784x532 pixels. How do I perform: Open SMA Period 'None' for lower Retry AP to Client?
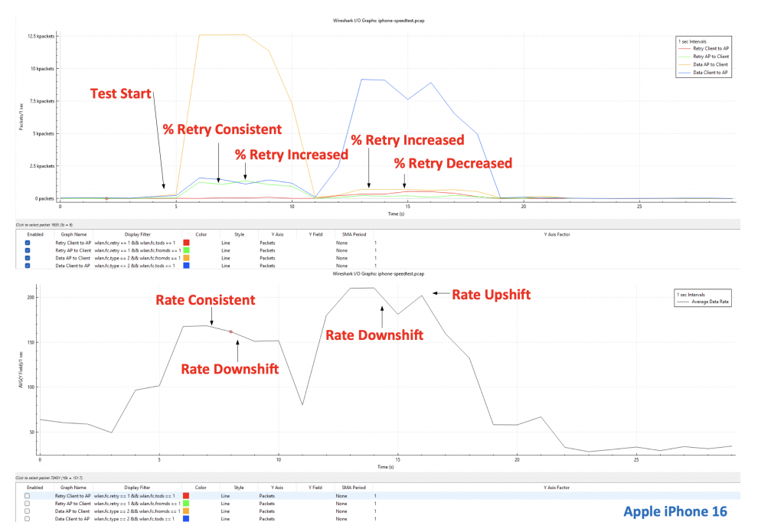341,504
